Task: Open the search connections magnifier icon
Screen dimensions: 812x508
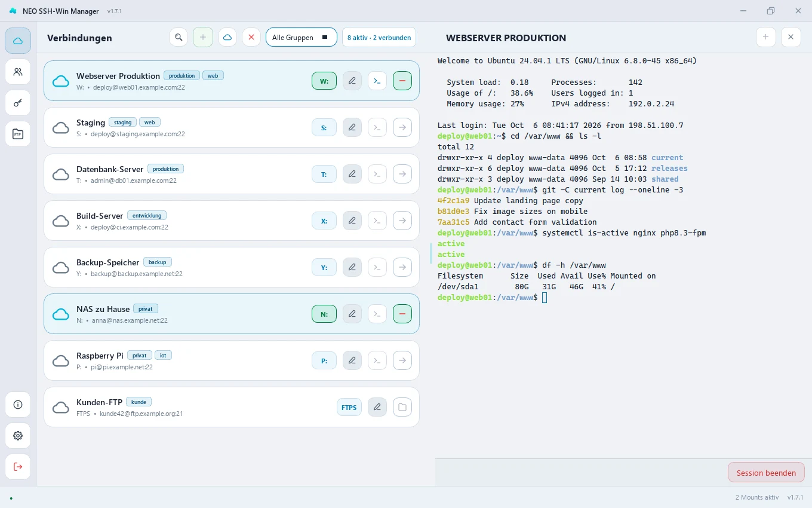Action: [x=179, y=37]
